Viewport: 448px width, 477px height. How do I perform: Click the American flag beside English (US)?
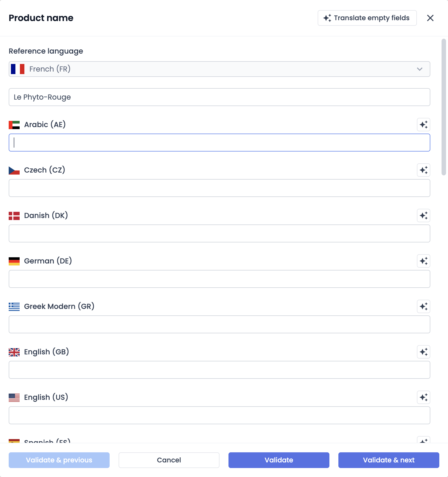click(x=14, y=398)
